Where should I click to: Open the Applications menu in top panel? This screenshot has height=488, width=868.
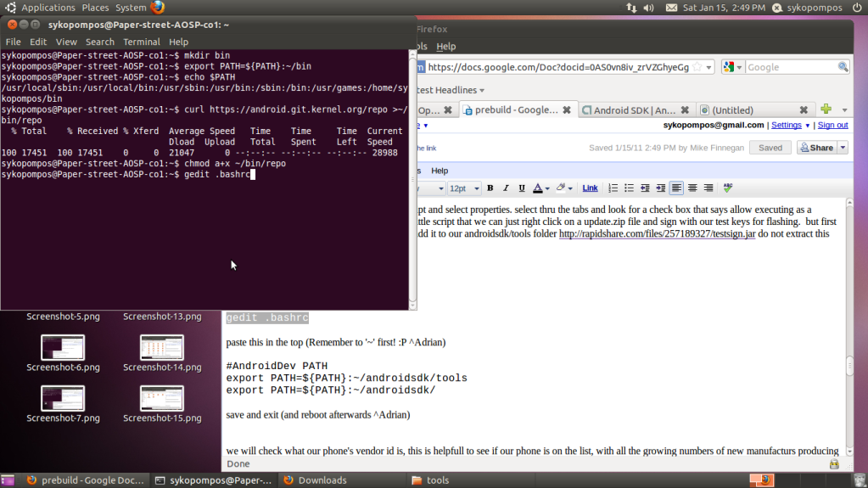coord(48,8)
